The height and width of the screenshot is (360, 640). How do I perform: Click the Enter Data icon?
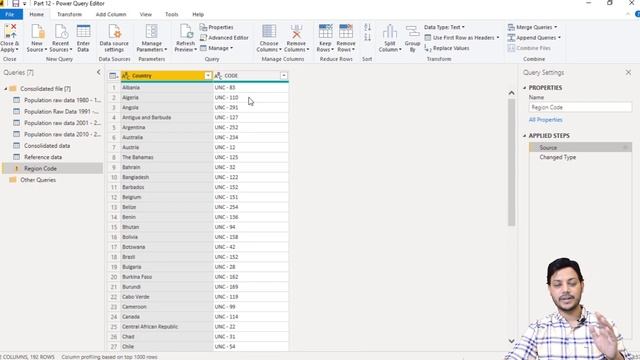[x=83, y=31]
